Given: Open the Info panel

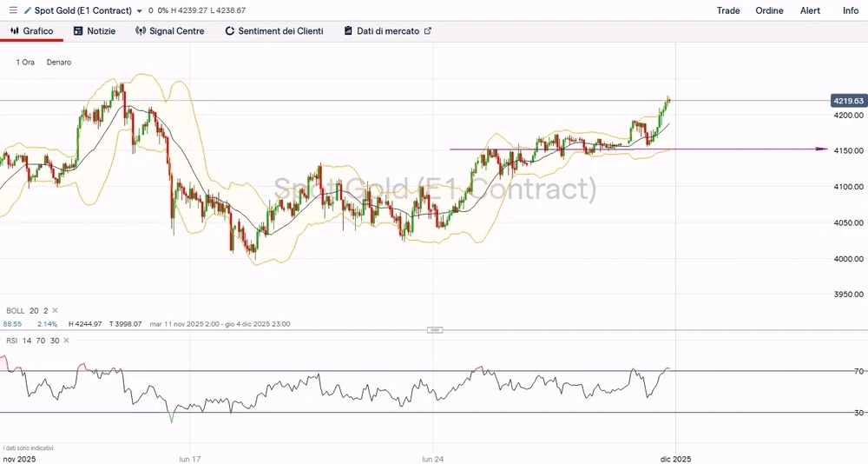Looking at the screenshot, I should tap(851, 10).
